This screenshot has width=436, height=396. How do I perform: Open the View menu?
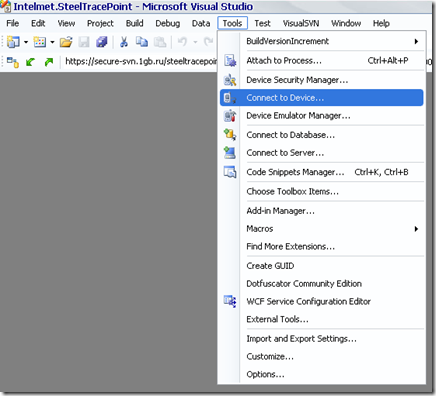tap(66, 23)
